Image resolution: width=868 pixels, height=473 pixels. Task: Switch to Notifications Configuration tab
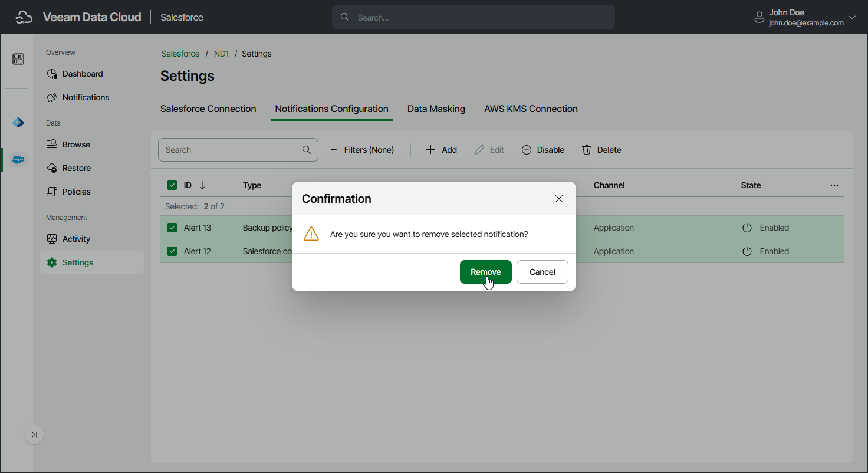pyautogui.click(x=331, y=109)
